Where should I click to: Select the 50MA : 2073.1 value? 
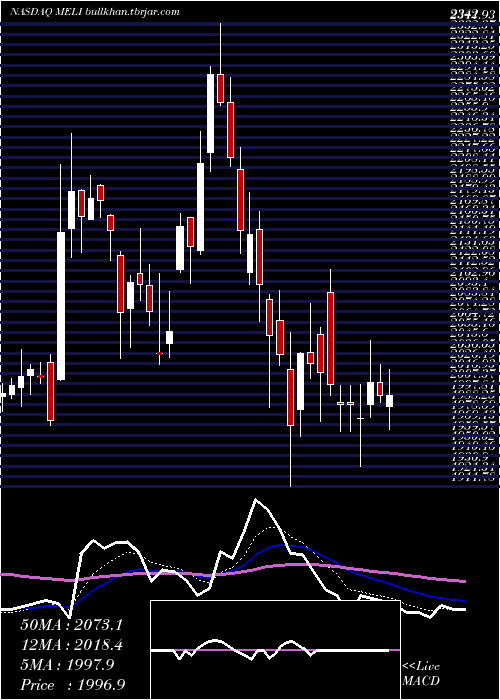71,625
